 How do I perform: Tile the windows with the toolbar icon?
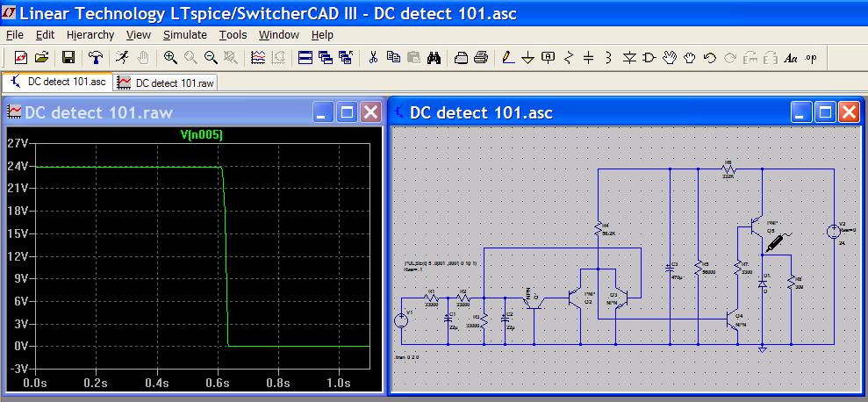pos(305,57)
